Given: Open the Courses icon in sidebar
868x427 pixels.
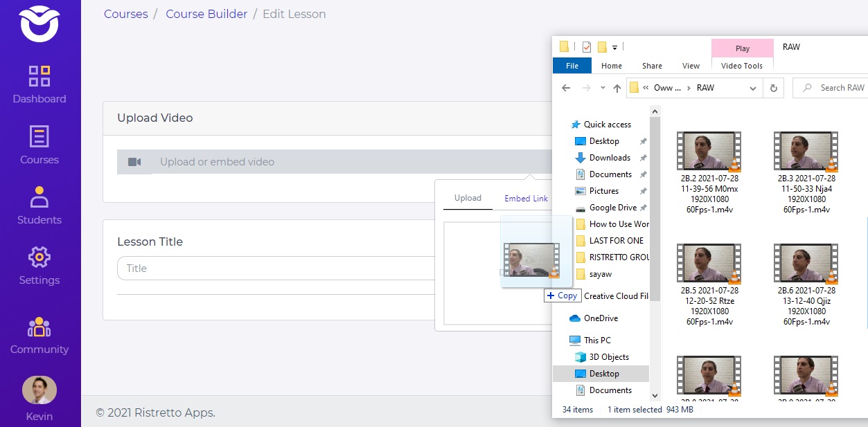Looking at the screenshot, I should (39, 136).
